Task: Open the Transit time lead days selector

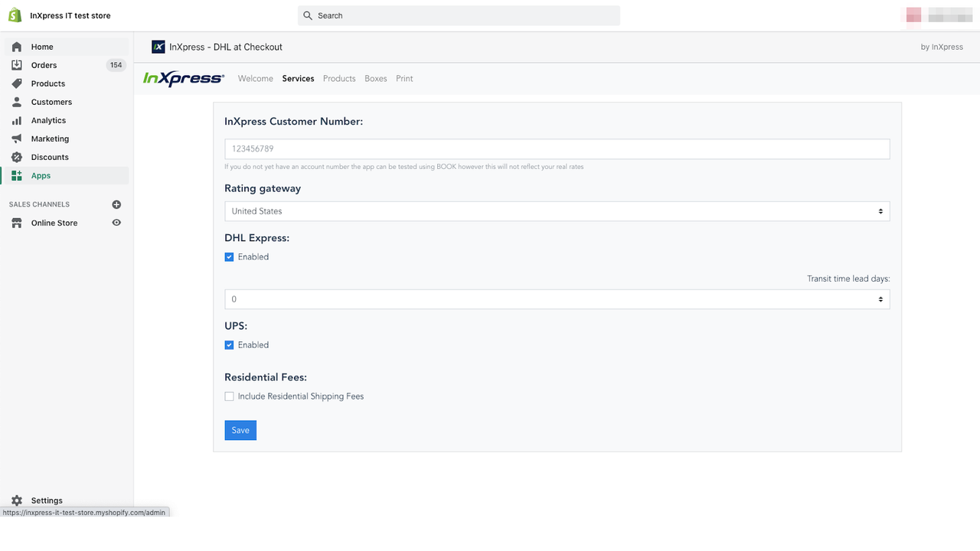Action: (557, 298)
